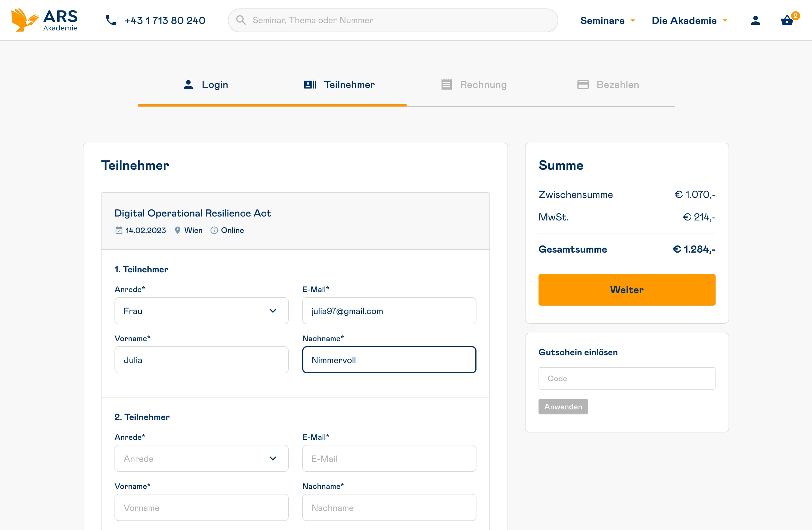Click the search magnifier icon
This screenshot has width=812, height=530.
pos(241,20)
